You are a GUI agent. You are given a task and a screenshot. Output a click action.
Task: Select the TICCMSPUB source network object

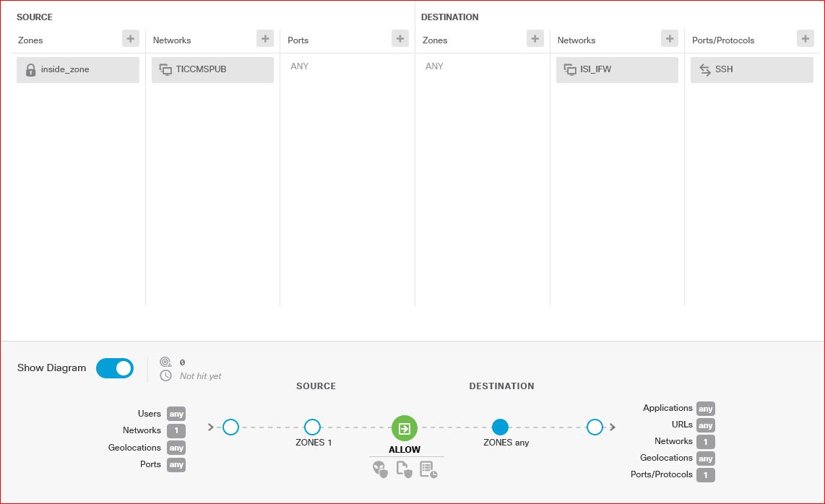coord(212,70)
